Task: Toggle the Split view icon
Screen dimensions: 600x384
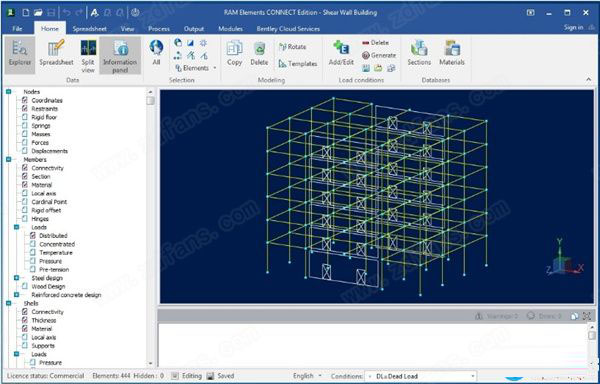Action: click(88, 54)
